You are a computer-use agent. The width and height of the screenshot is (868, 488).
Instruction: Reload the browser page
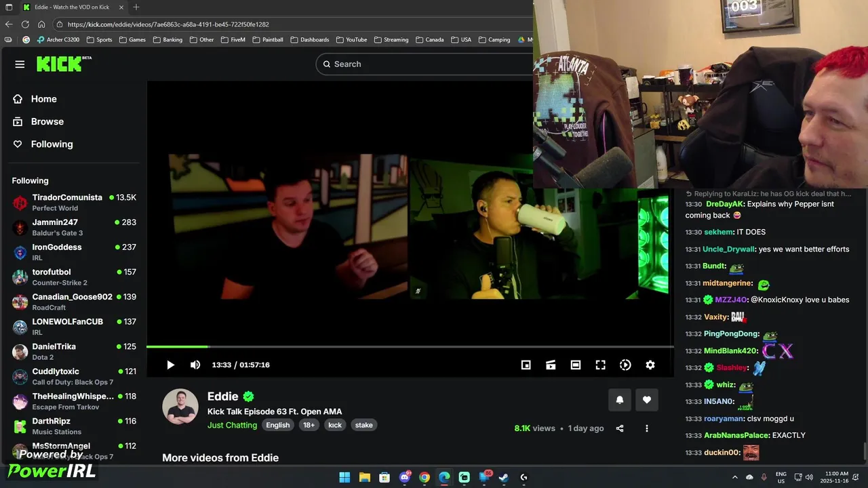click(25, 24)
